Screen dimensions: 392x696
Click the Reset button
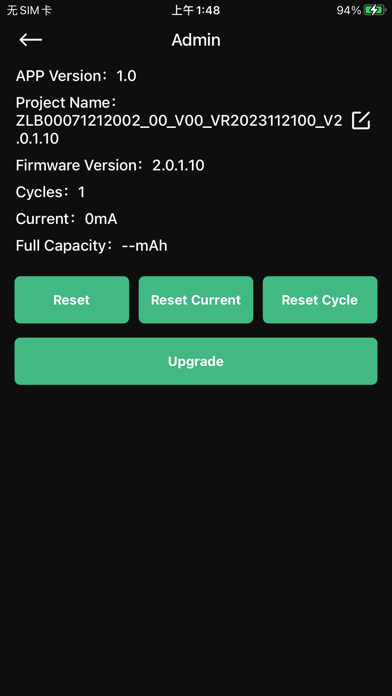point(72,300)
